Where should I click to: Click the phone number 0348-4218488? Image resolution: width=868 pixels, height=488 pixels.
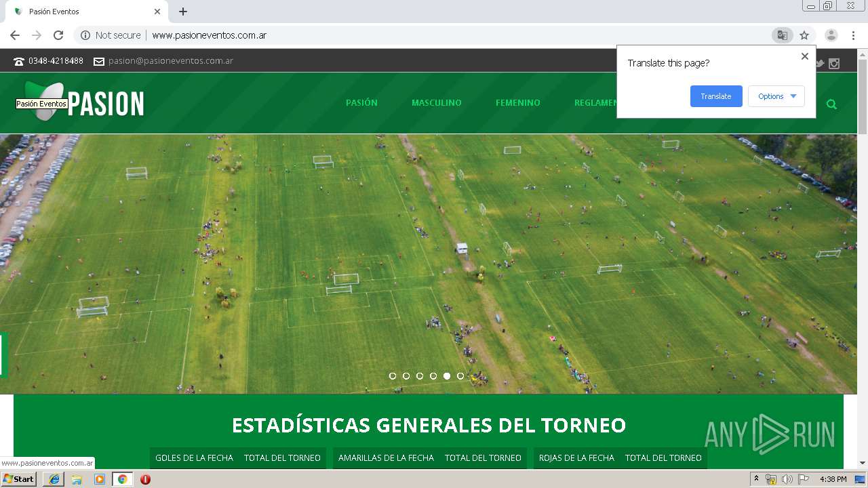tap(56, 61)
